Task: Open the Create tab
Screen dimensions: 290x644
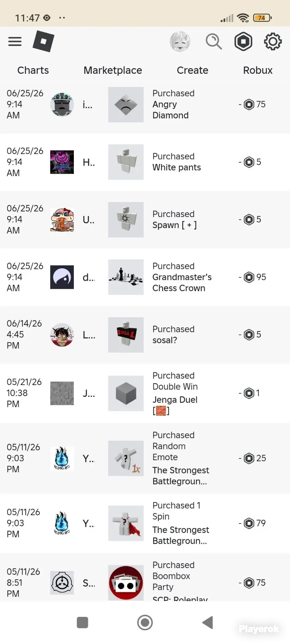Action: tap(193, 70)
